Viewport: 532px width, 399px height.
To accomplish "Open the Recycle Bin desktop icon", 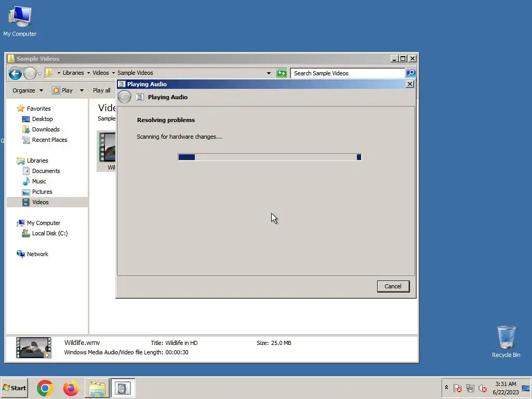I will click(x=506, y=342).
